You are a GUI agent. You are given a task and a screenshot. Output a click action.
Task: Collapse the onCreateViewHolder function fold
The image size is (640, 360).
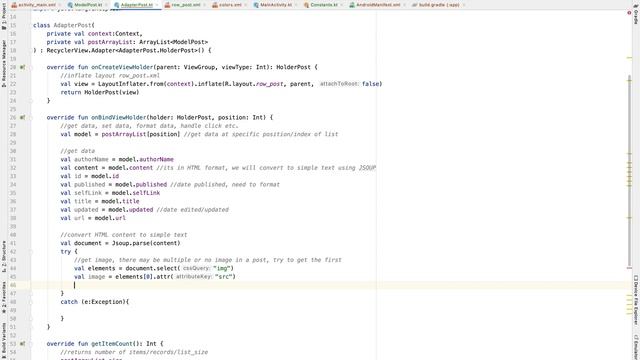pos(31,67)
